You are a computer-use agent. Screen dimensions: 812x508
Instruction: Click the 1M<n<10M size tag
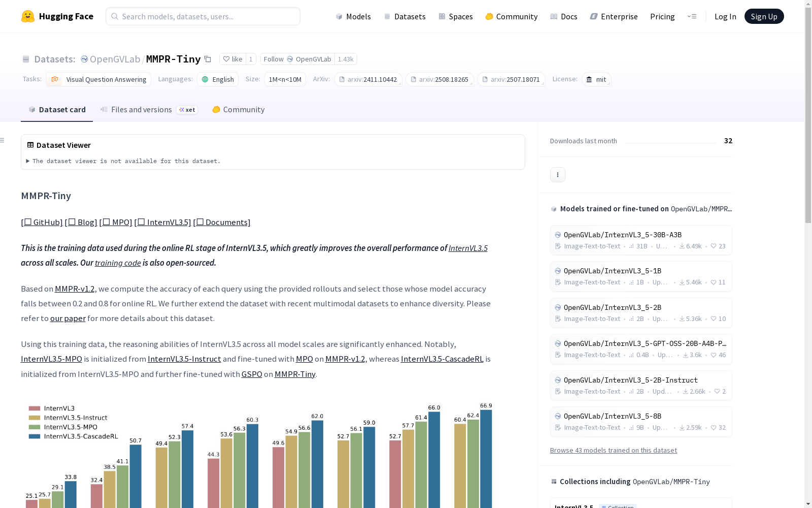click(x=285, y=79)
